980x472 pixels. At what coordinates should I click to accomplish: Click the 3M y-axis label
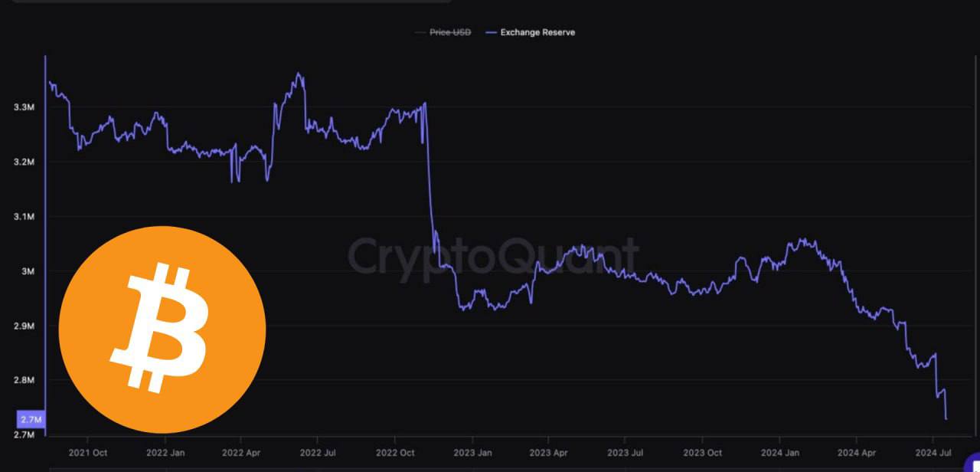point(28,271)
